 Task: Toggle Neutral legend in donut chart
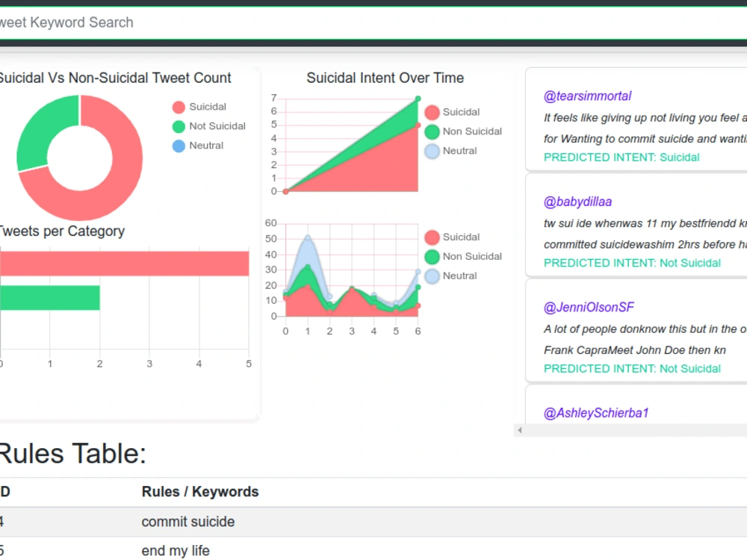198,146
